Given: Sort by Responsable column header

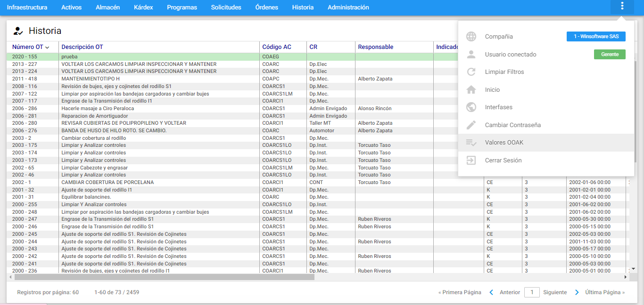Looking at the screenshot, I should pos(376,47).
